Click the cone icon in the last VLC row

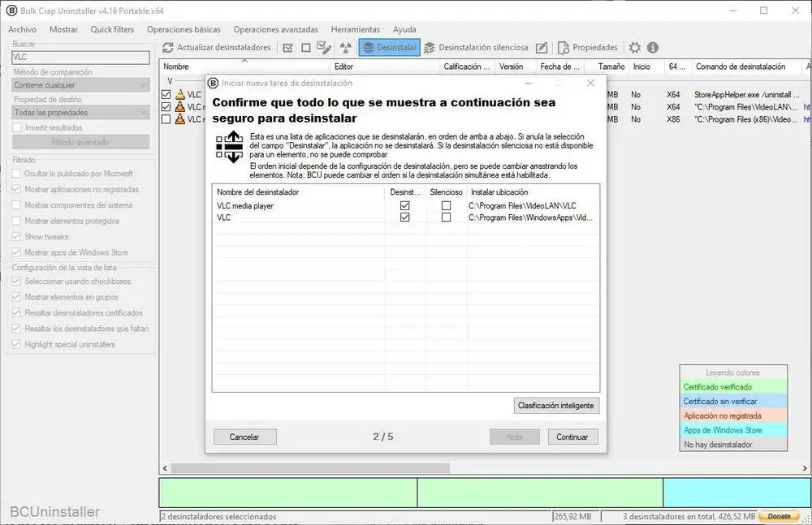point(179,119)
